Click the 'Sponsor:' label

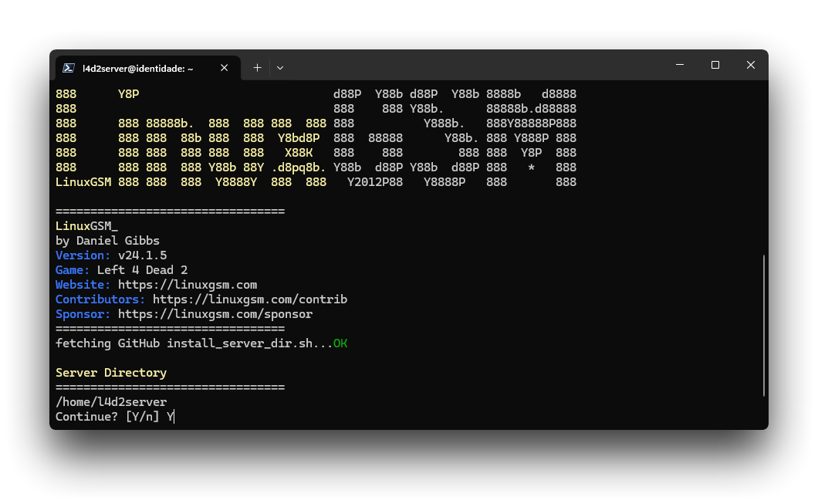(83, 314)
